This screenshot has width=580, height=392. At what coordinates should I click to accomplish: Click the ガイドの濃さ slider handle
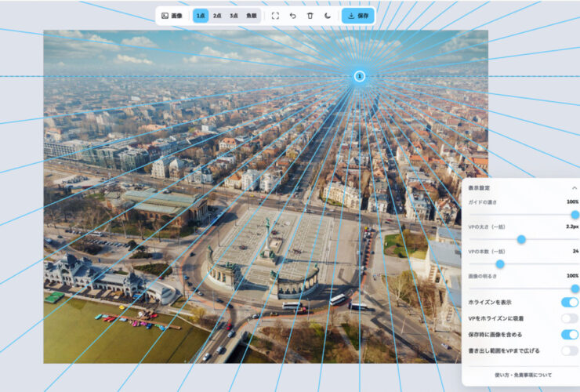click(x=575, y=215)
